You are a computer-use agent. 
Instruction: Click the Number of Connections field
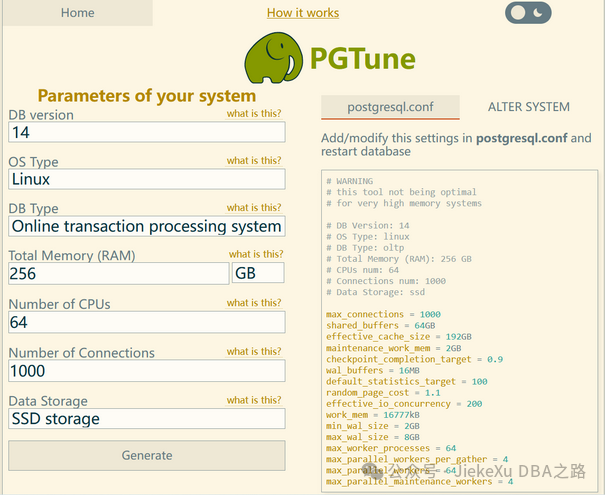point(147,371)
